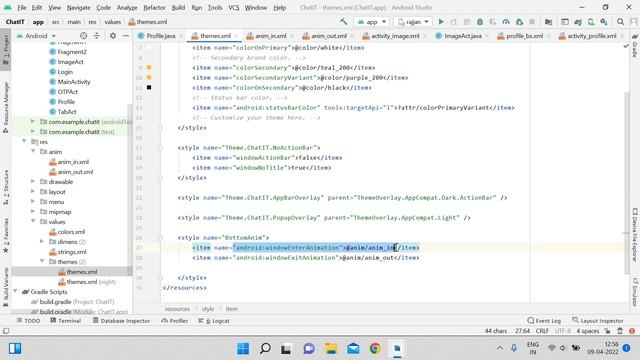Open the Event Log
Image resolution: width=640 pixels, height=360 pixels.
(544, 320)
